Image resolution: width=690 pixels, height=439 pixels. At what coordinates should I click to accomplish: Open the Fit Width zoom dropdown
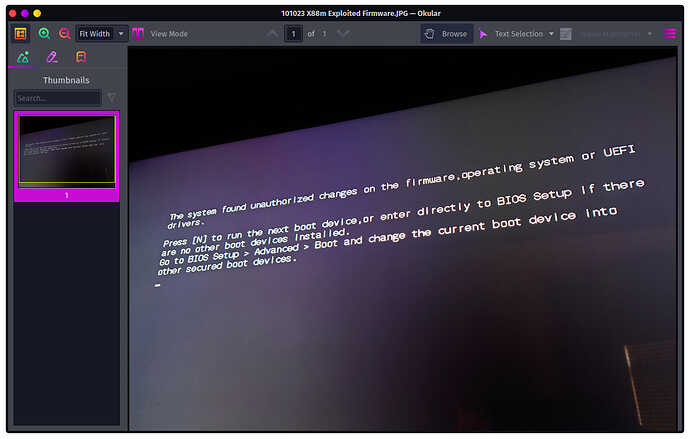[103, 33]
